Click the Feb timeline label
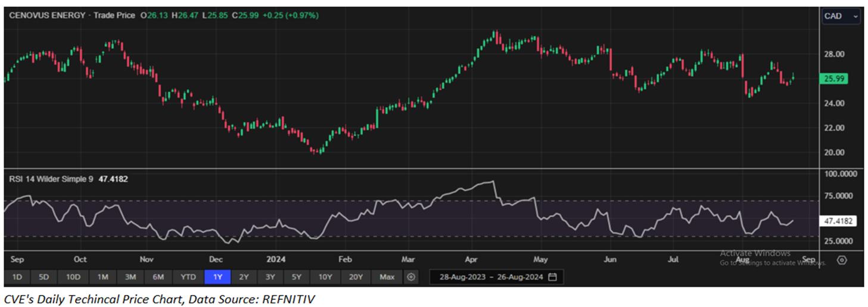This screenshot has width=868, height=307. (x=345, y=259)
